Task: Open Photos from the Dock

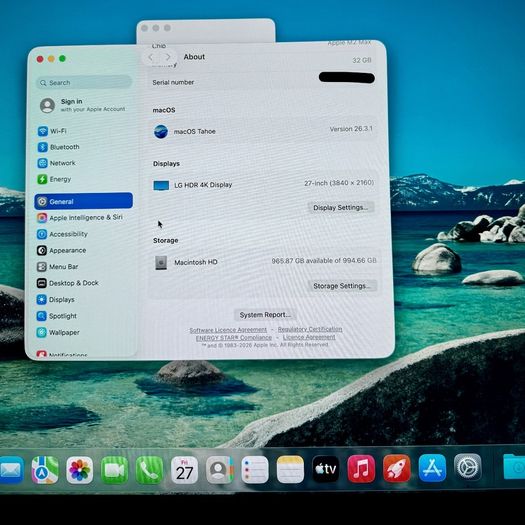Action: pos(80,470)
